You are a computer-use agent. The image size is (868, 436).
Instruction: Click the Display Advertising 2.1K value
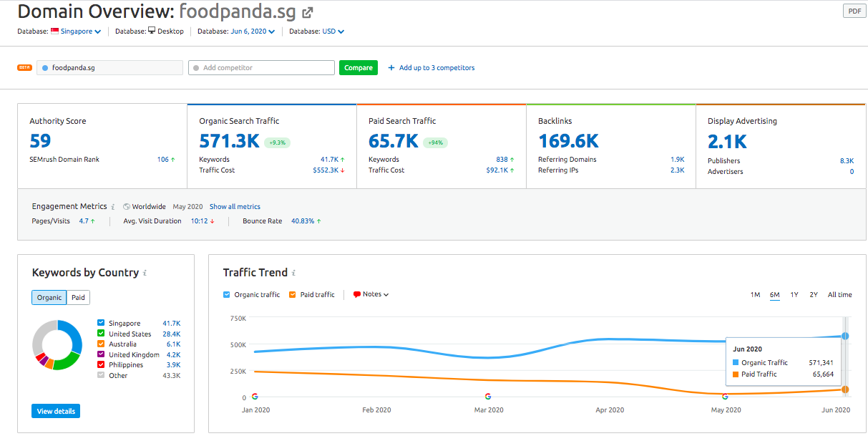727,141
